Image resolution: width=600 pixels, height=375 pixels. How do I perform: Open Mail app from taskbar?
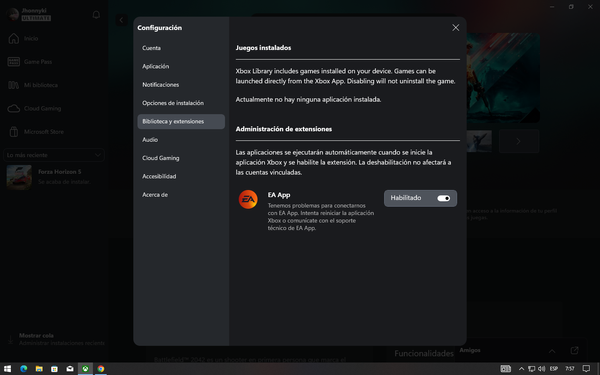click(x=70, y=369)
